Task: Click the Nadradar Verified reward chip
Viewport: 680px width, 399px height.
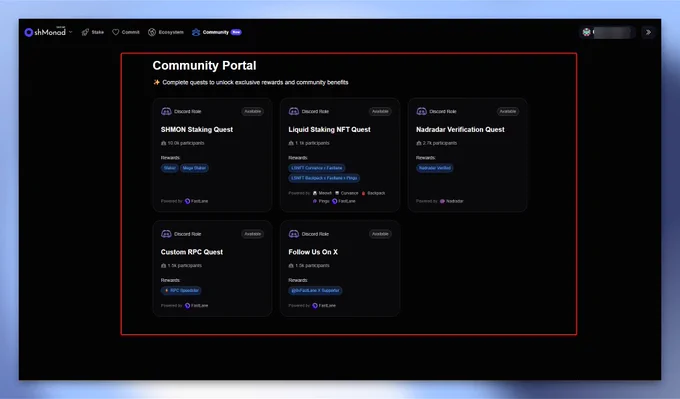Action: tap(435, 168)
